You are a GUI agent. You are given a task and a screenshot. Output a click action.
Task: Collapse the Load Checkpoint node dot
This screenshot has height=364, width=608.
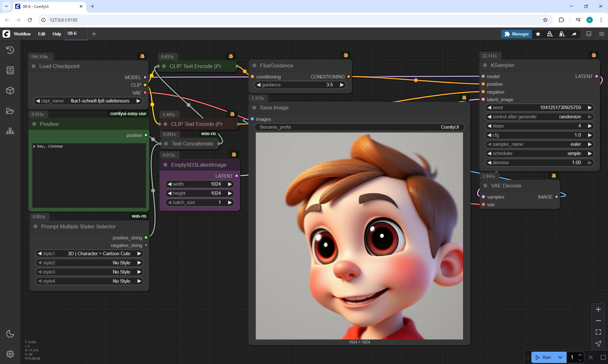point(34,66)
